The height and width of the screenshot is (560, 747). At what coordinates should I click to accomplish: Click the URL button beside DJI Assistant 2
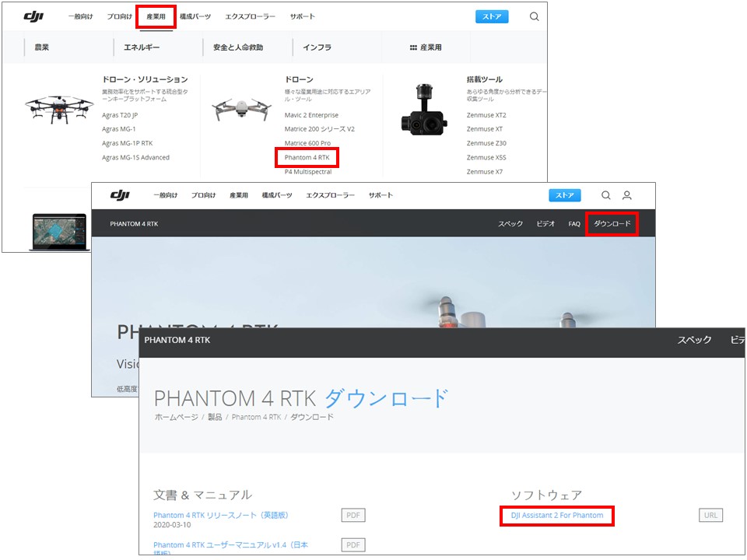(x=710, y=515)
